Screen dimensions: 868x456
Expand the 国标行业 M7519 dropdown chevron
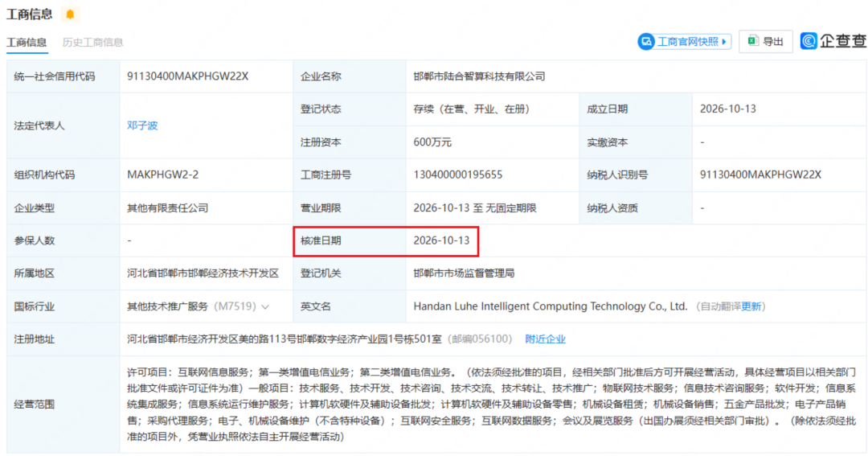pos(266,307)
